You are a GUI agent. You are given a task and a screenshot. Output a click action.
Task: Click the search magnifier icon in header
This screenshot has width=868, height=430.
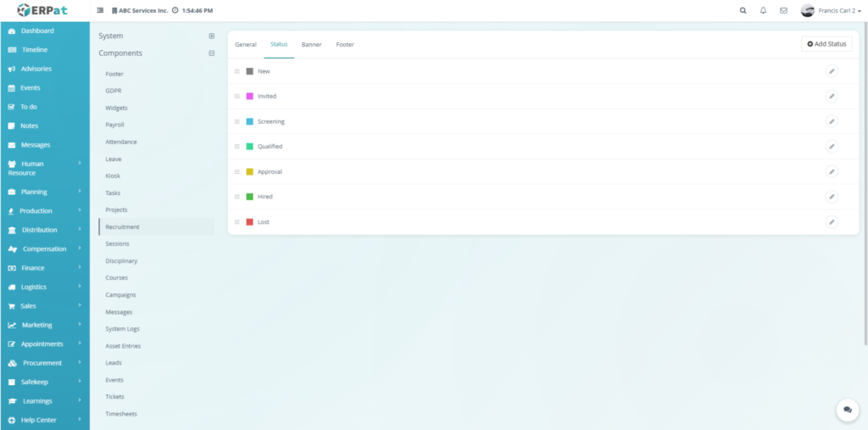coord(743,11)
